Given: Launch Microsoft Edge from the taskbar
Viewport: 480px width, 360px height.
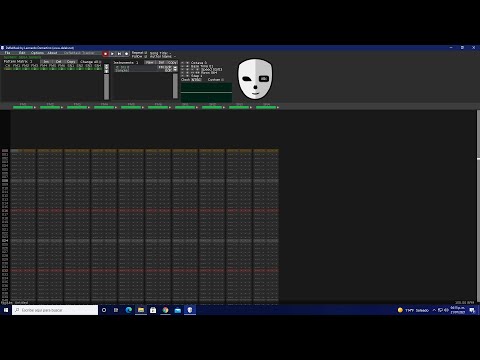Looking at the screenshot, I should tap(128, 310).
